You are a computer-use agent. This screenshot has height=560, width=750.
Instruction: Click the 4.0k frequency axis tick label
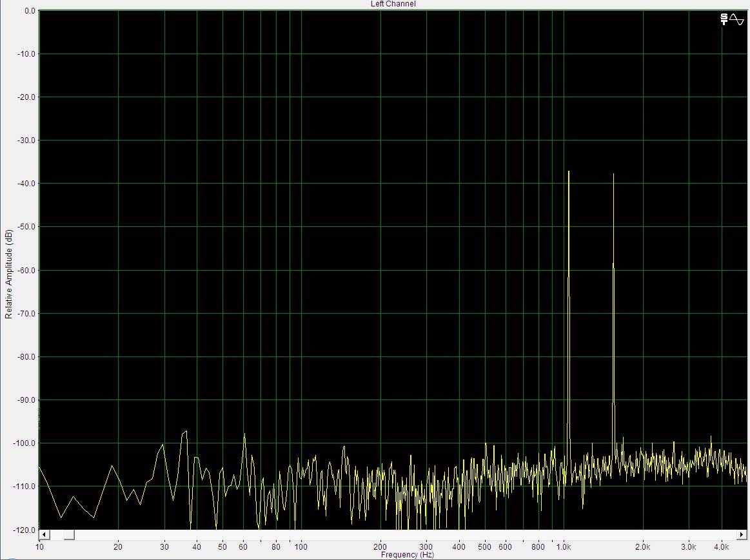tap(721, 547)
